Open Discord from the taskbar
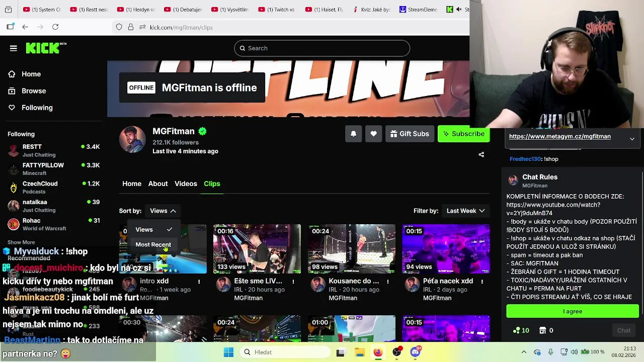 coord(416,352)
